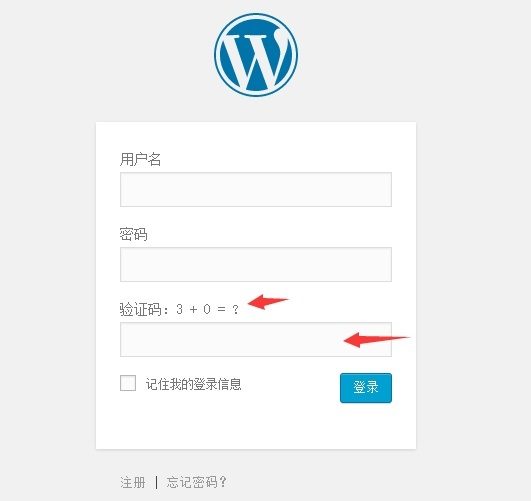The height and width of the screenshot is (501, 531).
Task: Click the red arrow beside captcha question
Action: coord(268,301)
